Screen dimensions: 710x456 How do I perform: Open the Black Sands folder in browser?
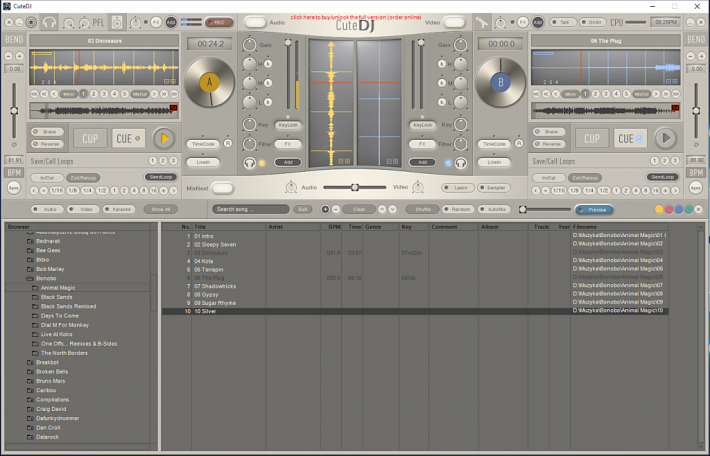click(x=56, y=297)
